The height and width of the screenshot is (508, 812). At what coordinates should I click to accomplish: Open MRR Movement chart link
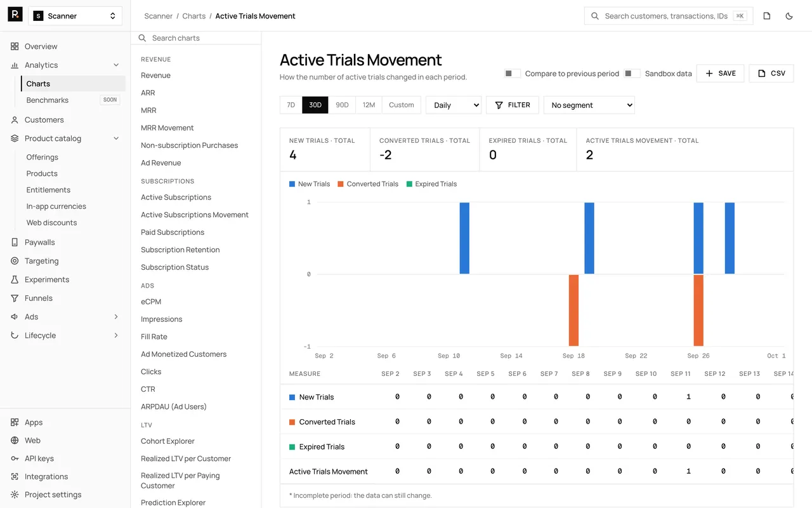coord(167,128)
